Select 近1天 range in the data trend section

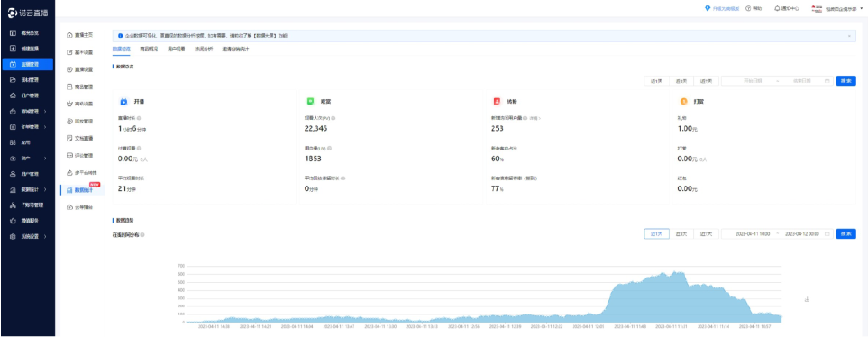point(656,234)
